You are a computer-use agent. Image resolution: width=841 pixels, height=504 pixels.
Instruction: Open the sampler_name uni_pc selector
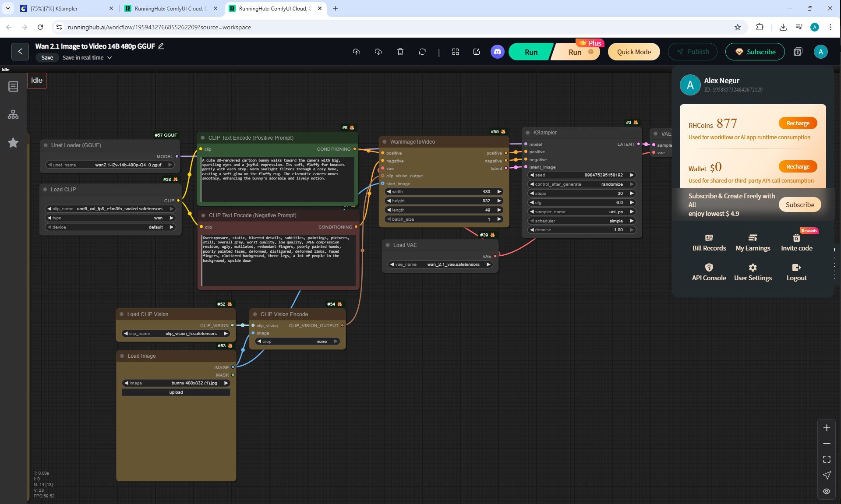click(x=582, y=212)
